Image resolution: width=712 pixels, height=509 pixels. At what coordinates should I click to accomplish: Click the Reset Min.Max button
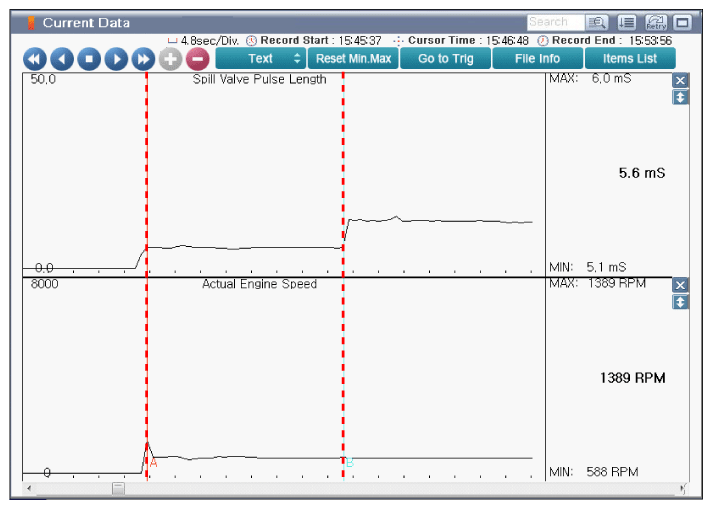click(x=356, y=59)
